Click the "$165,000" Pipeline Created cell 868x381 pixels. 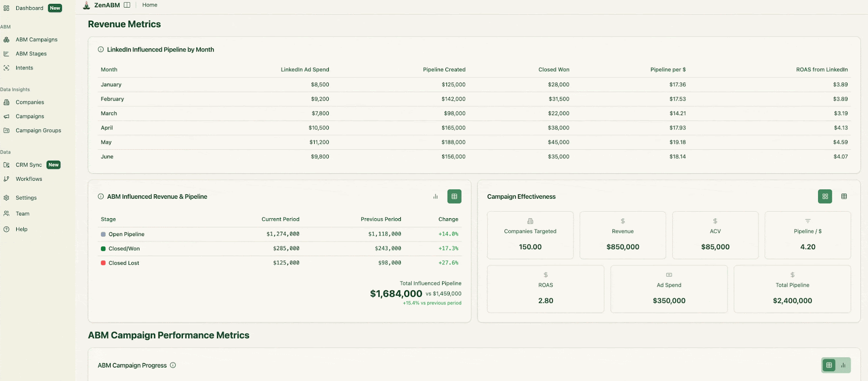(x=454, y=128)
